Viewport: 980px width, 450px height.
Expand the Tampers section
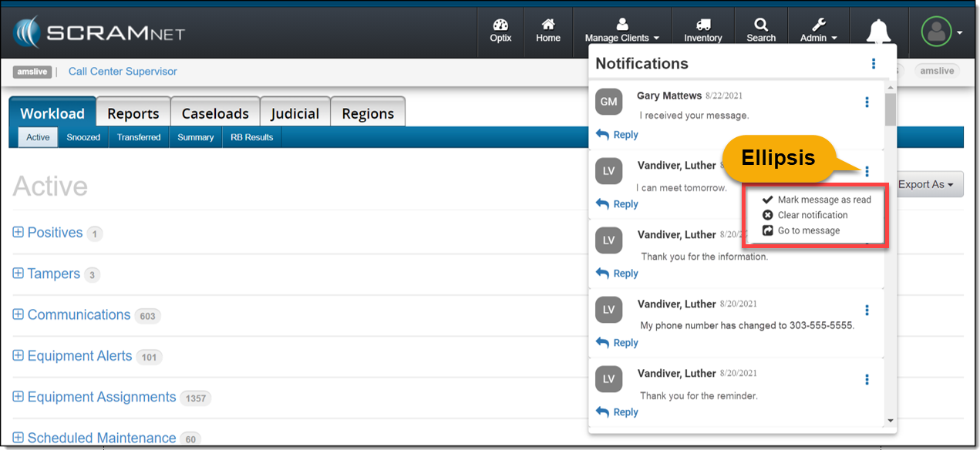[19, 274]
